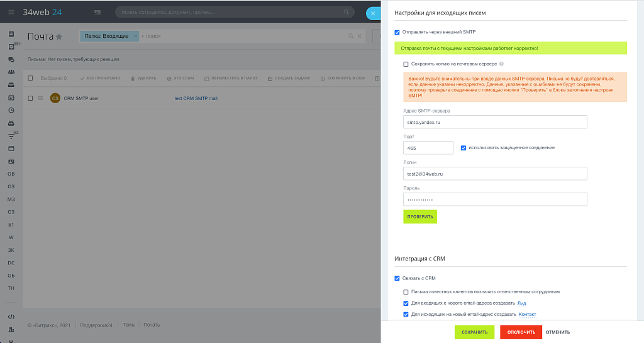The width and height of the screenshot is (644, 343).
Task: Uncheck использовать защищенное соединение
Action: point(464,148)
